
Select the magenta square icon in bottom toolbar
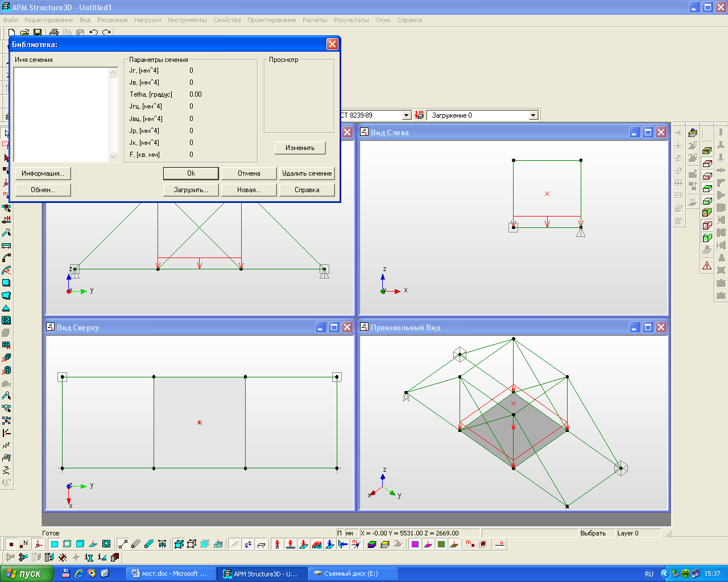tap(415, 544)
